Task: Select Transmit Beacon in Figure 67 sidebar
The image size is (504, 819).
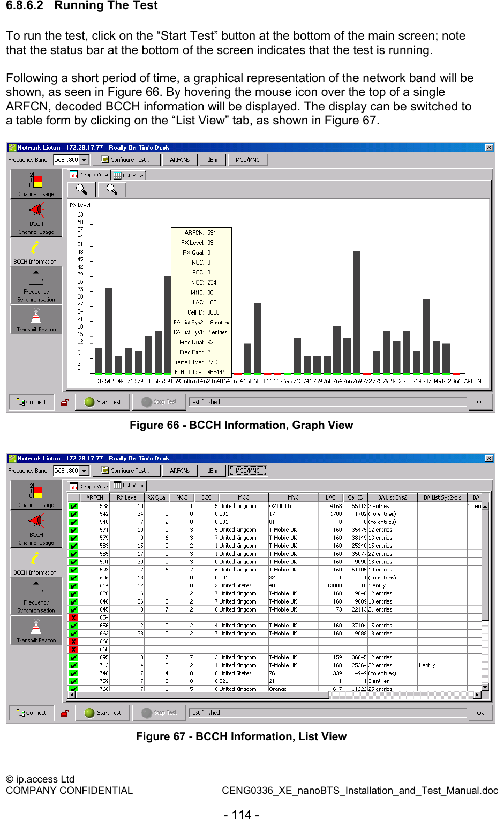Action: (36, 631)
